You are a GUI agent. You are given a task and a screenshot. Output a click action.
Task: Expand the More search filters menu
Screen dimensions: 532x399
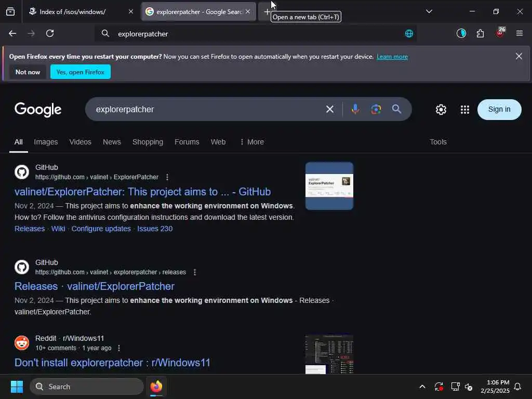[x=252, y=142]
